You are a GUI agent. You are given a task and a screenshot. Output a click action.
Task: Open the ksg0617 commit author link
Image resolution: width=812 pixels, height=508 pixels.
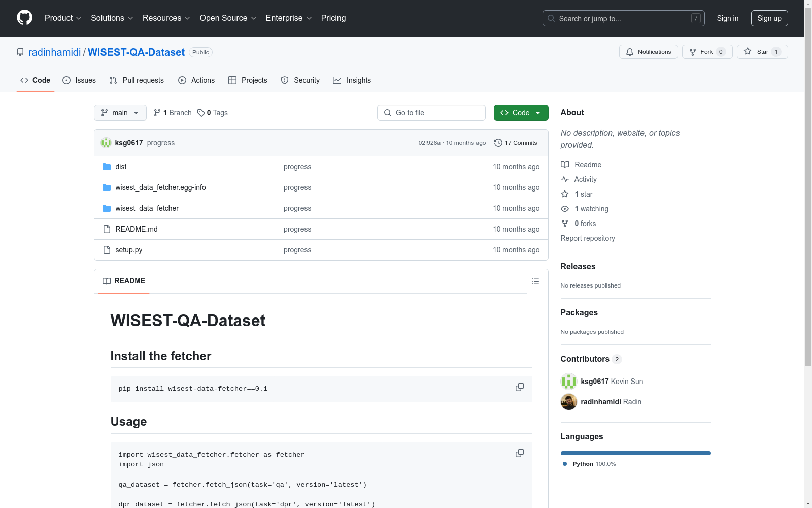click(129, 143)
